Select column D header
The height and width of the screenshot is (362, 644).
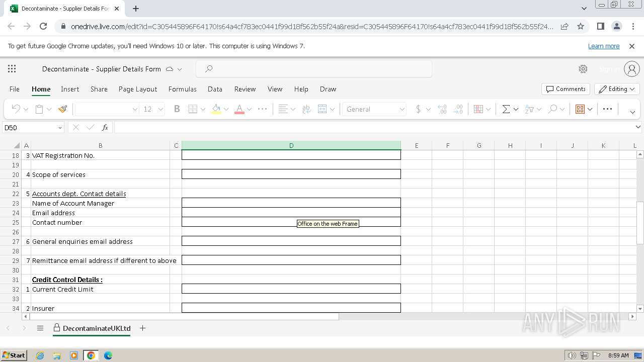291,146
